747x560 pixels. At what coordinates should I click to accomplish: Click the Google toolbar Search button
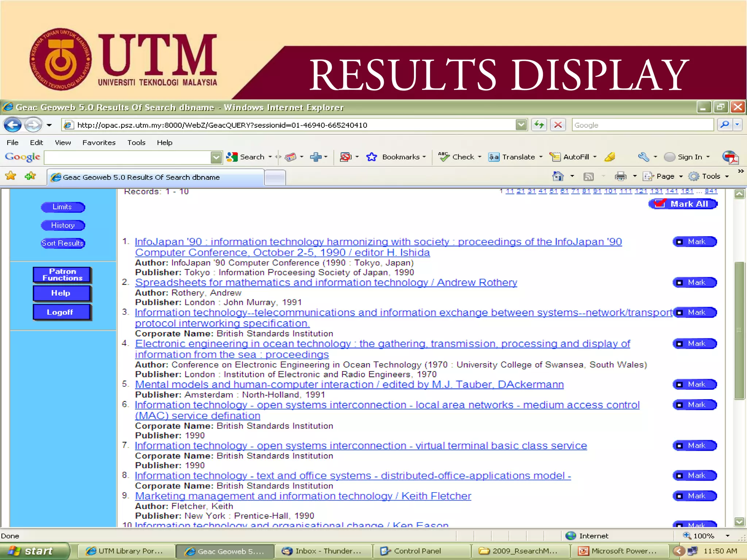[x=245, y=157]
